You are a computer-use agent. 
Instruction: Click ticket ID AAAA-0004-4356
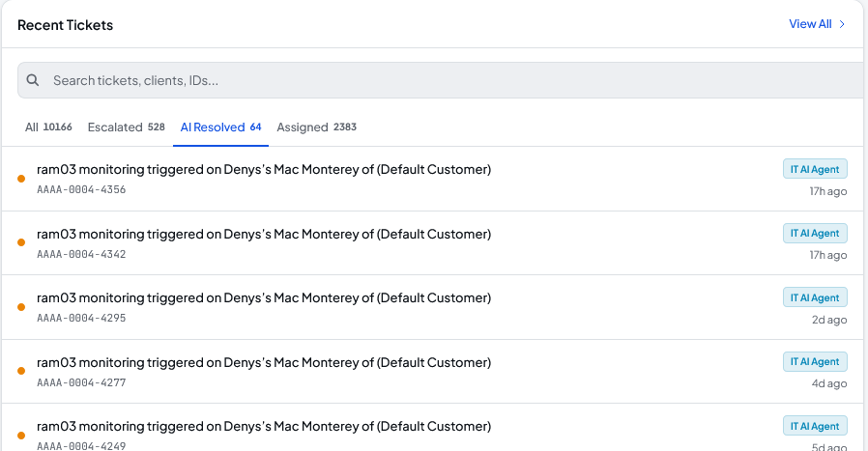click(x=81, y=190)
